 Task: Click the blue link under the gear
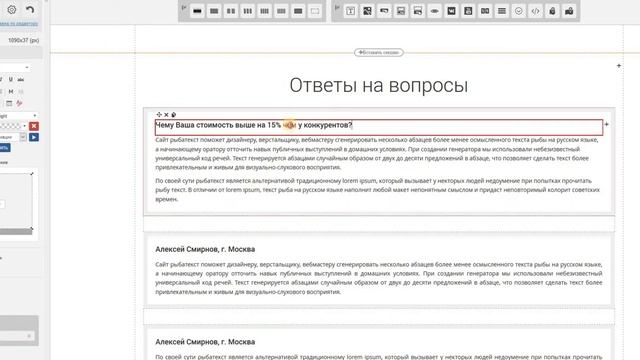tap(19, 24)
